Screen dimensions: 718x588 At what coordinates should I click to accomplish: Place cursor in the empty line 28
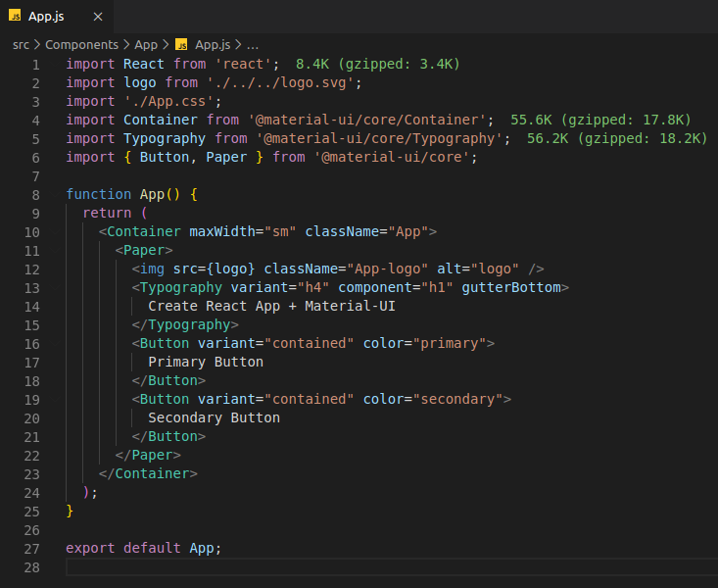392,566
